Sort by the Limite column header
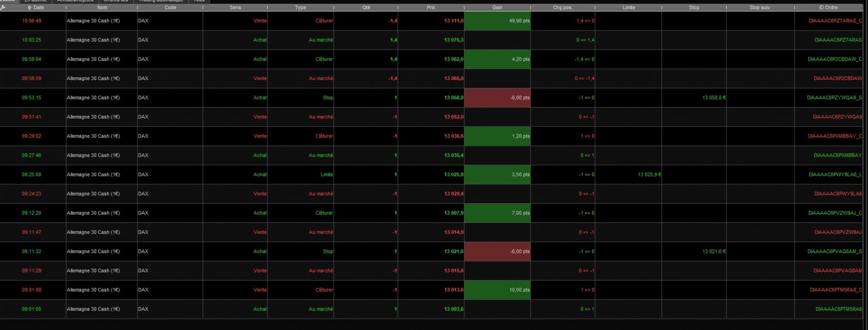This screenshot has width=868, height=330. click(629, 7)
